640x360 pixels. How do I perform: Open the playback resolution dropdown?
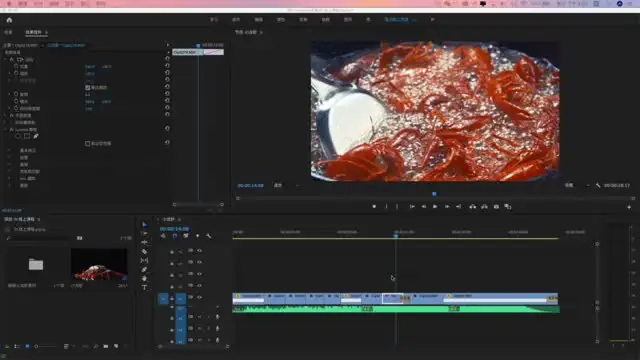(577, 185)
